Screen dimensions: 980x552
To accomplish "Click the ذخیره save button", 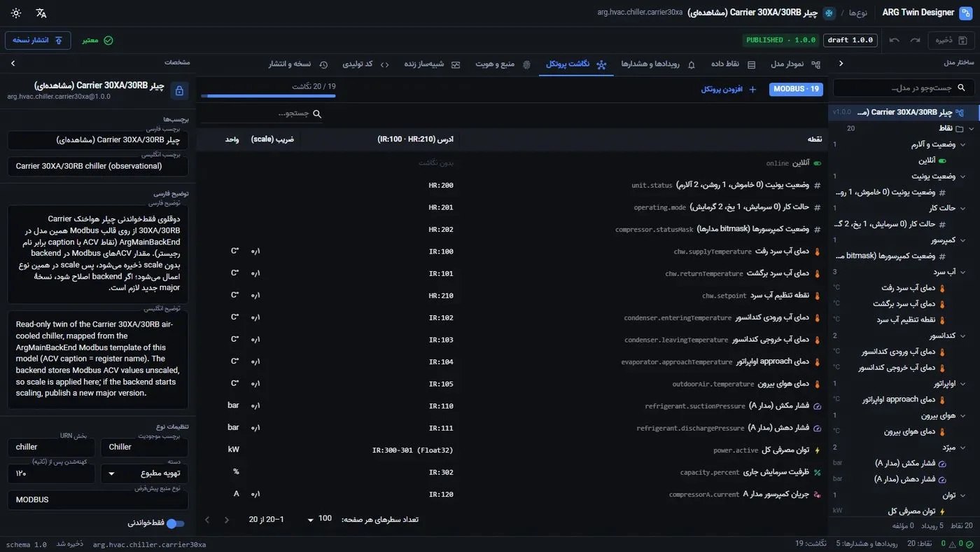I will (952, 40).
